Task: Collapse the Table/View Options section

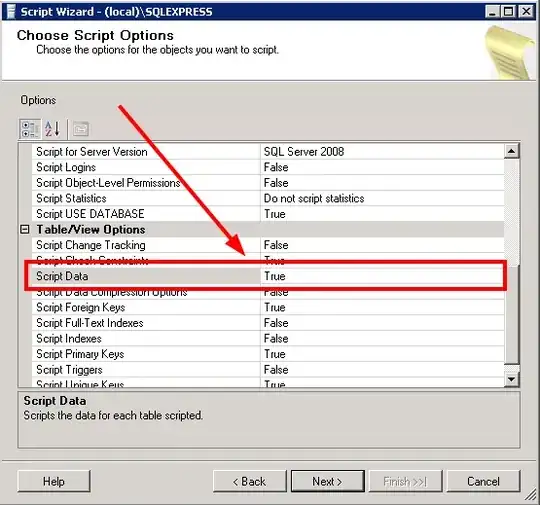Action: pyautogui.click(x=25, y=229)
